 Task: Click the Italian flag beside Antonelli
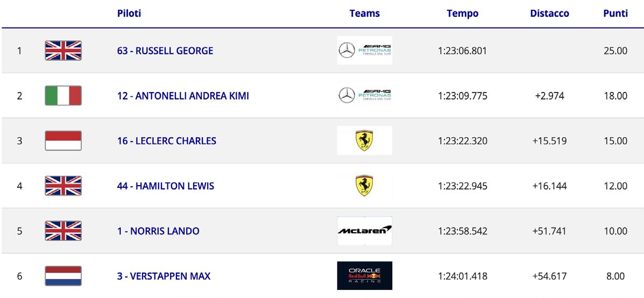click(63, 96)
